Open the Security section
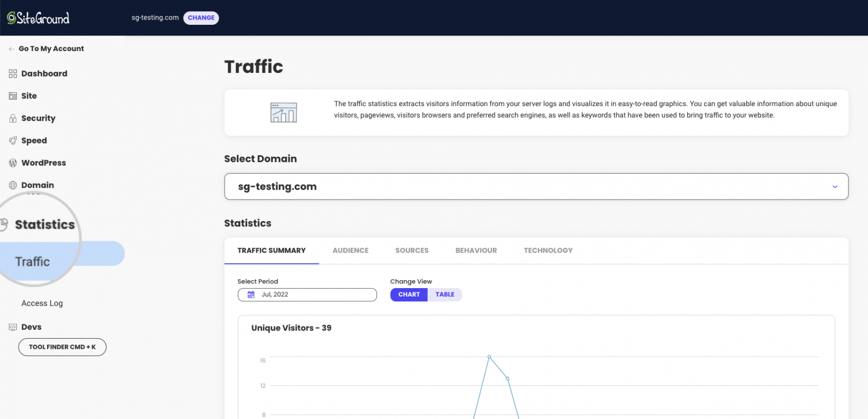This screenshot has height=419, width=868. click(38, 118)
